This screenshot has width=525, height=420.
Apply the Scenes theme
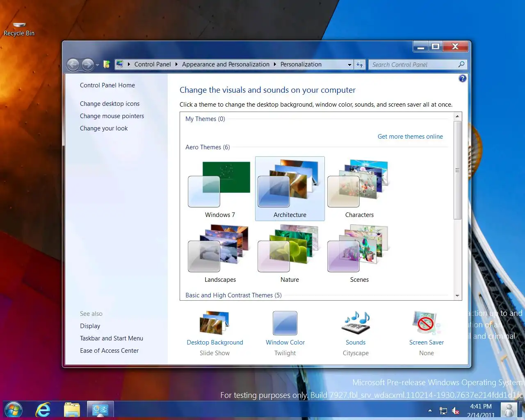(x=359, y=254)
